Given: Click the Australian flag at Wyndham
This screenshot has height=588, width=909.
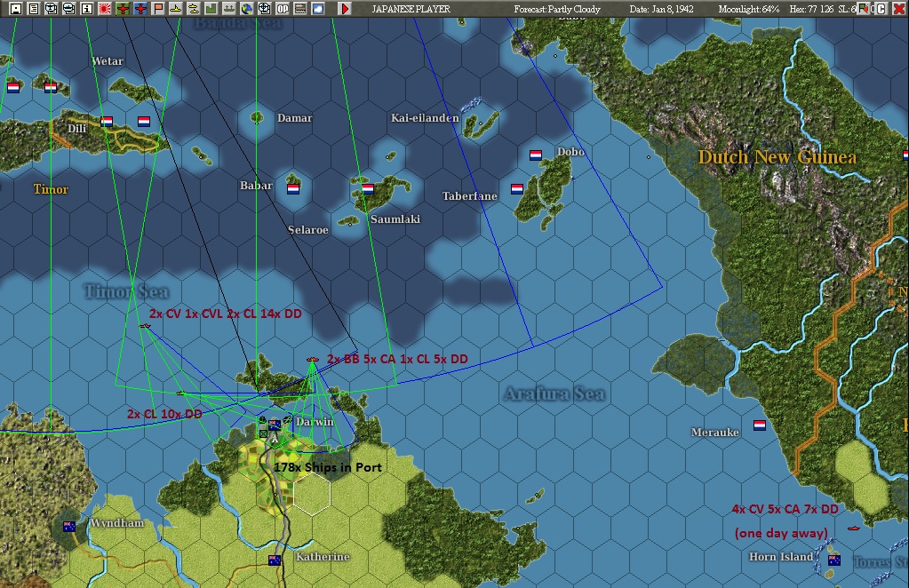Looking at the screenshot, I should (69, 527).
